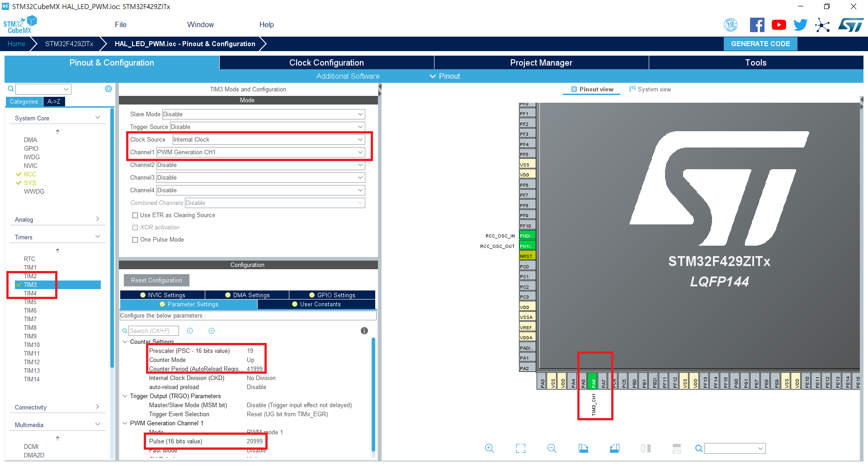Viewport: 868px width, 466px height.
Task: Open the User Constants tab
Action: [x=316, y=304]
